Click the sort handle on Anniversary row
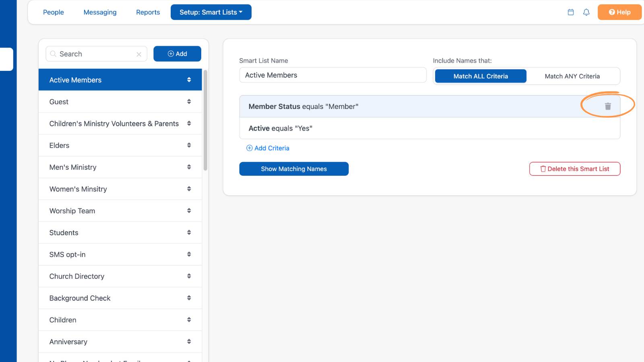This screenshot has width=644, height=362. (189, 341)
